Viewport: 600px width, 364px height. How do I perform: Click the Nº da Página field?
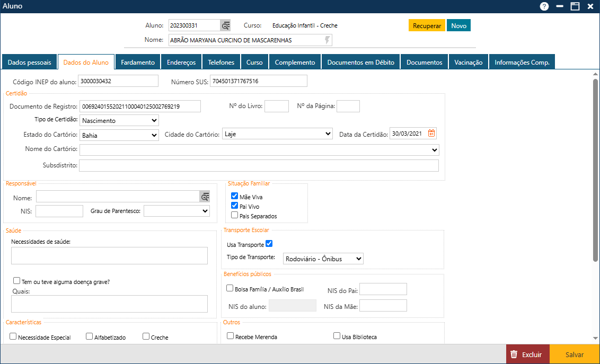348,106
